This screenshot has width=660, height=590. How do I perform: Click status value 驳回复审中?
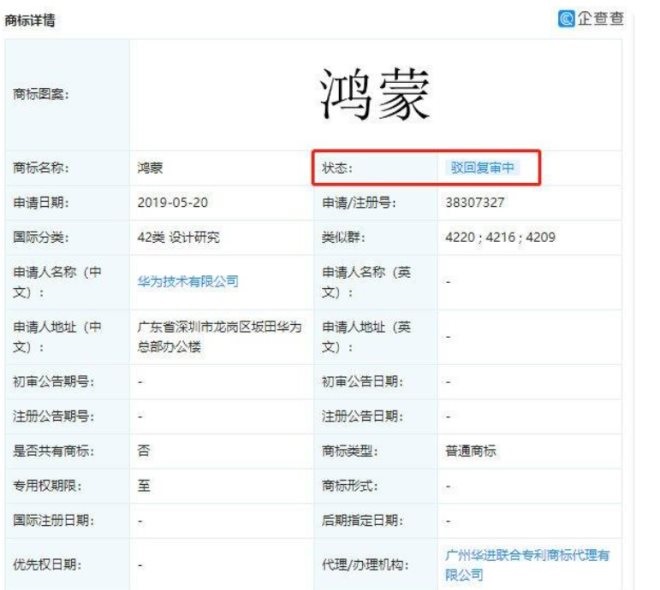[x=482, y=167]
